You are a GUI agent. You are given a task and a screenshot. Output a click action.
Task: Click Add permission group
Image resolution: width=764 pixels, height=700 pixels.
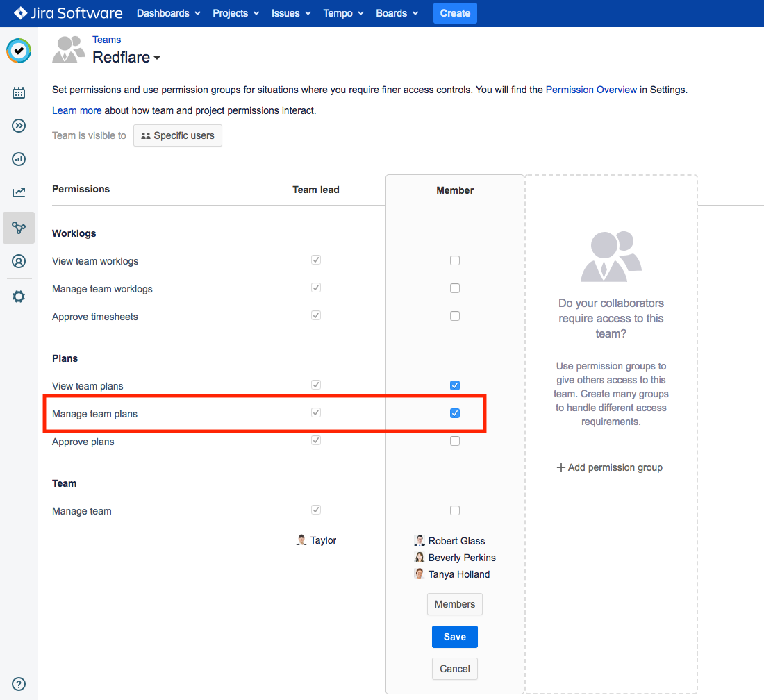610,467
